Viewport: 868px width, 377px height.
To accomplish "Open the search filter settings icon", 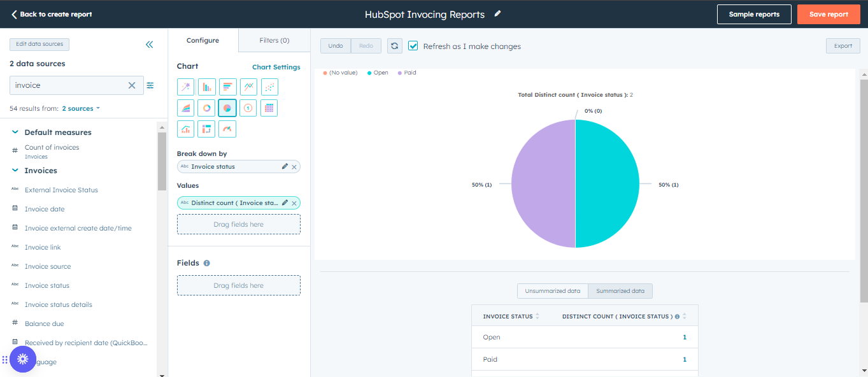I will 150,85.
